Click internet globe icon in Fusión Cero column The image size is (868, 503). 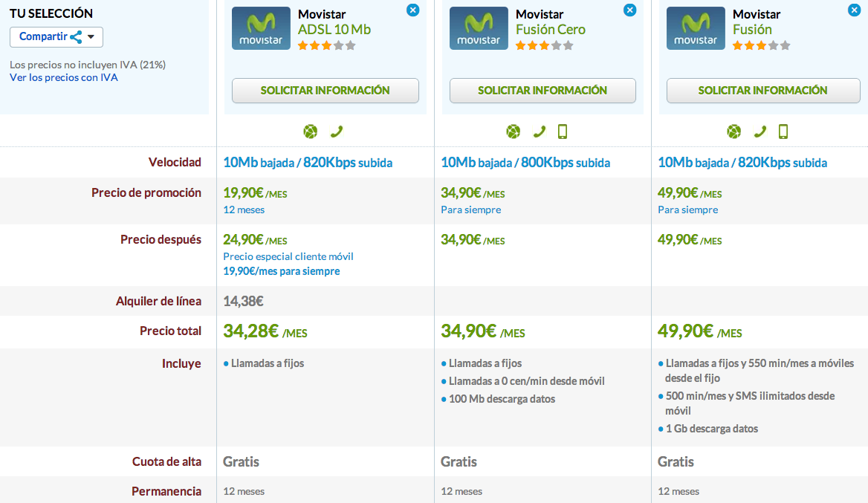click(x=514, y=132)
